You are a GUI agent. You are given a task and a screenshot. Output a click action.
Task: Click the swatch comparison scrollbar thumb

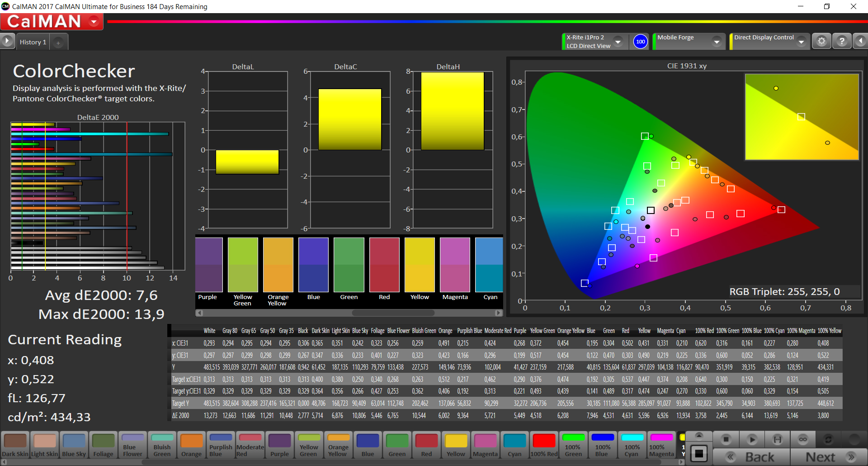tap(393, 313)
